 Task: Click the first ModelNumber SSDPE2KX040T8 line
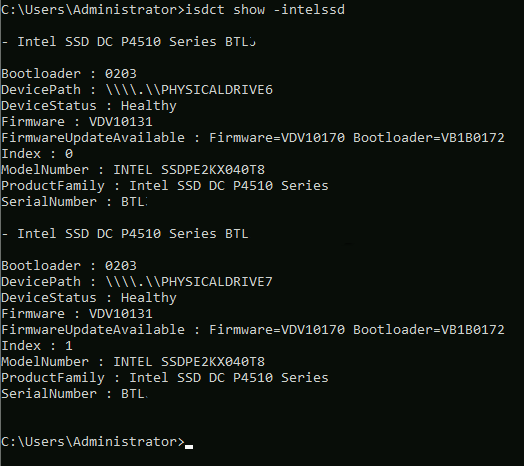point(133,170)
